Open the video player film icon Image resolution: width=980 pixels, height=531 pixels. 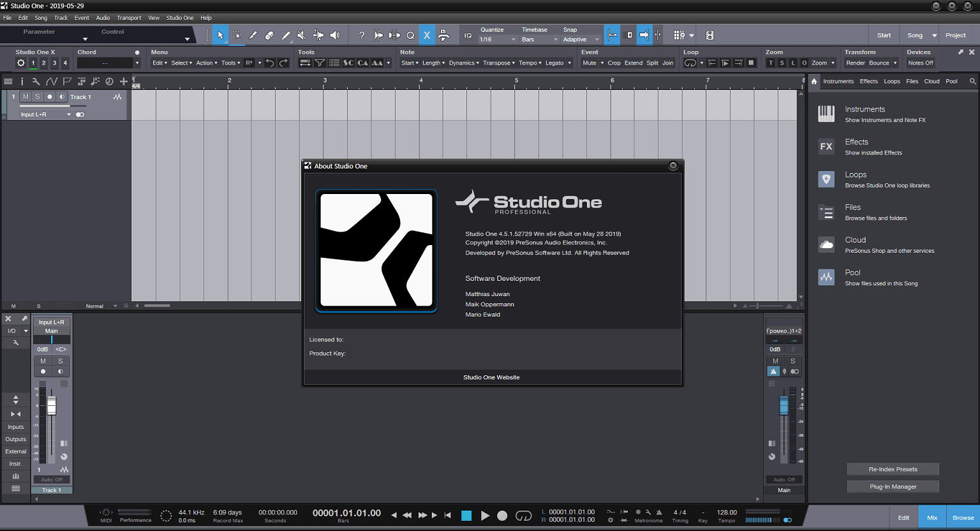pyautogui.click(x=709, y=36)
